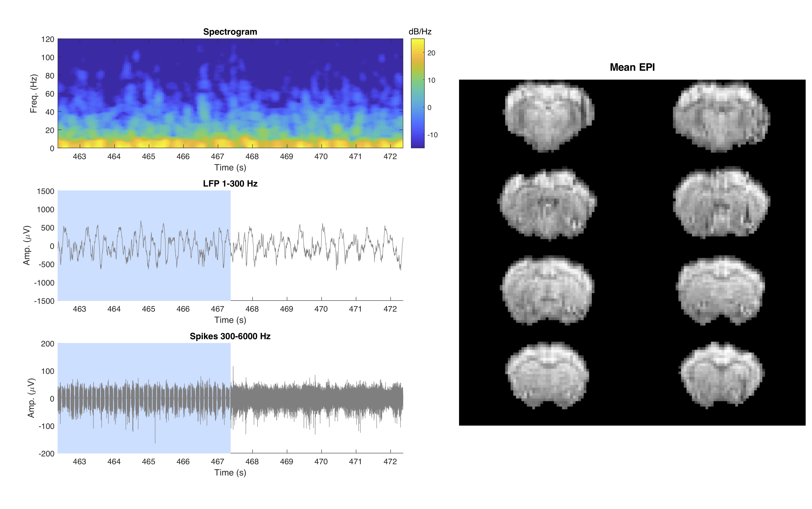The image size is (812, 509).
Task: Click the Mean EPI title
Action: [632, 67]
